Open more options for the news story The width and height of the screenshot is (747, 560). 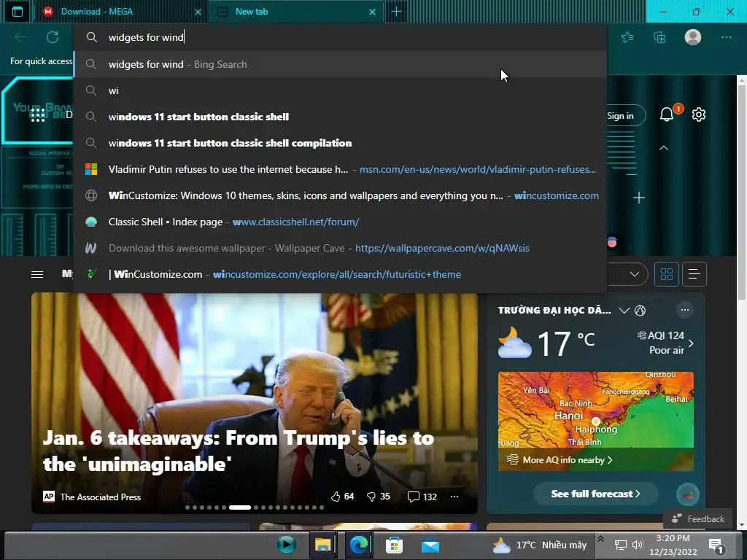click(454, 497)
